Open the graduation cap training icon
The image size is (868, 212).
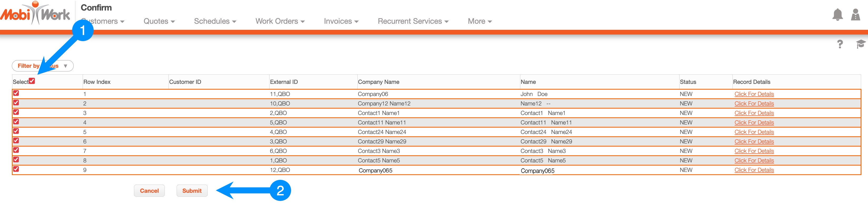pyautogui.click(x=860, y=44)
